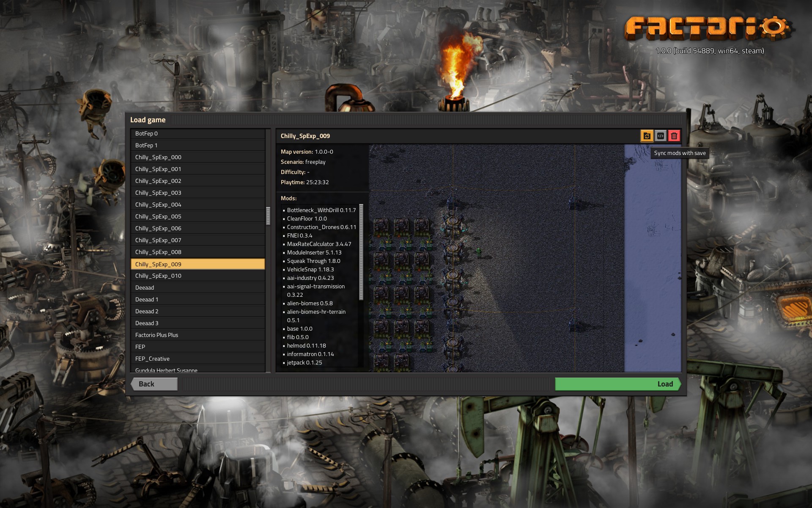Select the Deeaad 1 save
812x508 pixels.
(x=198, y=299)
